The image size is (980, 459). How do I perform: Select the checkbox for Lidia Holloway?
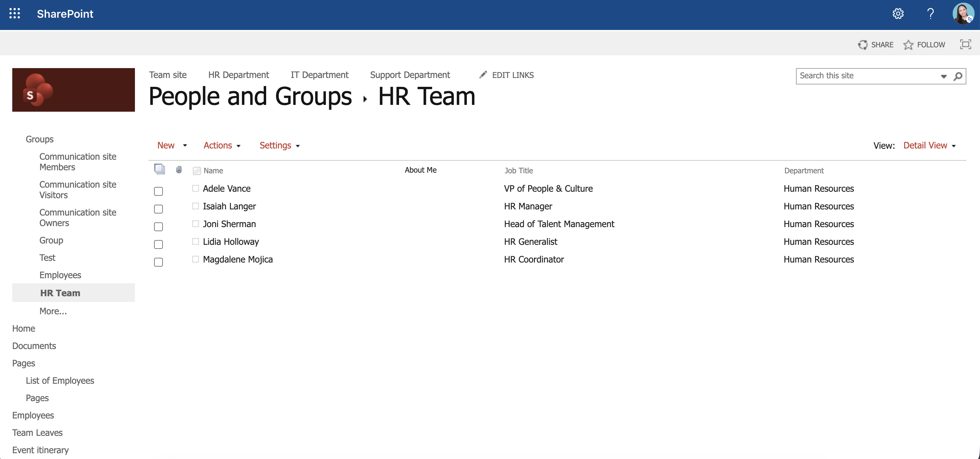click(158, 244)
